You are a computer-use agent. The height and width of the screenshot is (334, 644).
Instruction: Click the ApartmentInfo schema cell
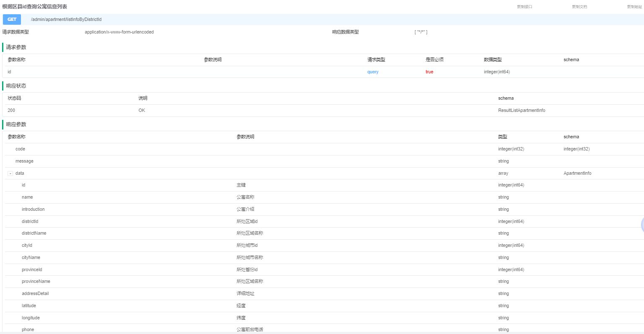[x=577, y=173]
